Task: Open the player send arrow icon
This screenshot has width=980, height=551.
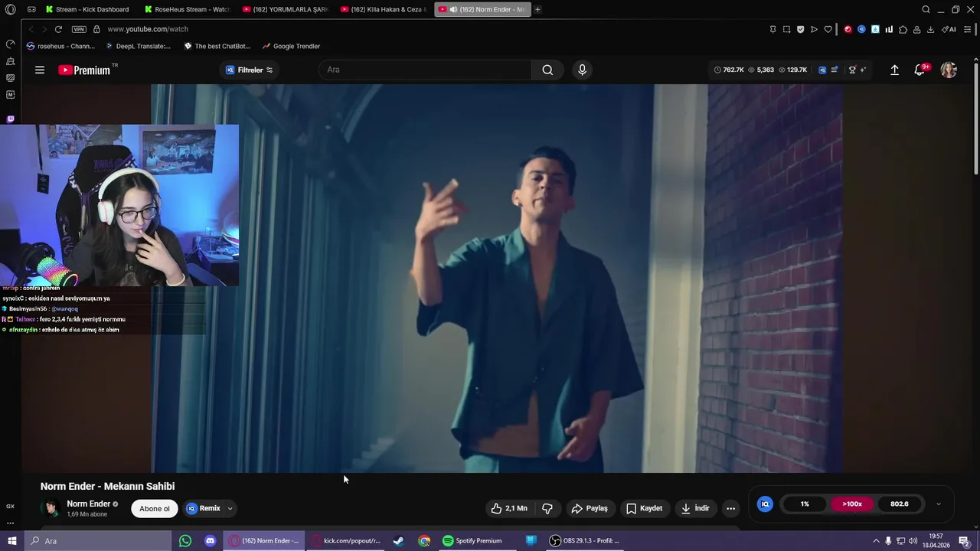Action: [x=814, y=29]
